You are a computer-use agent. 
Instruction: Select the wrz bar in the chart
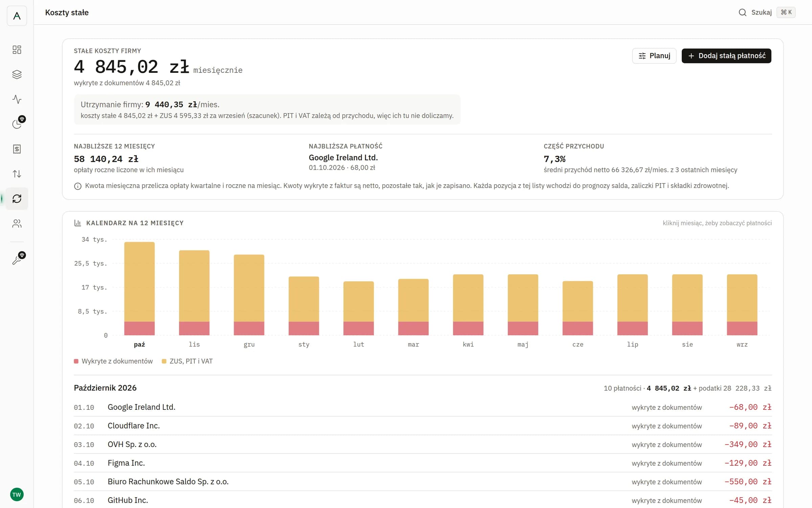(742, 305)
